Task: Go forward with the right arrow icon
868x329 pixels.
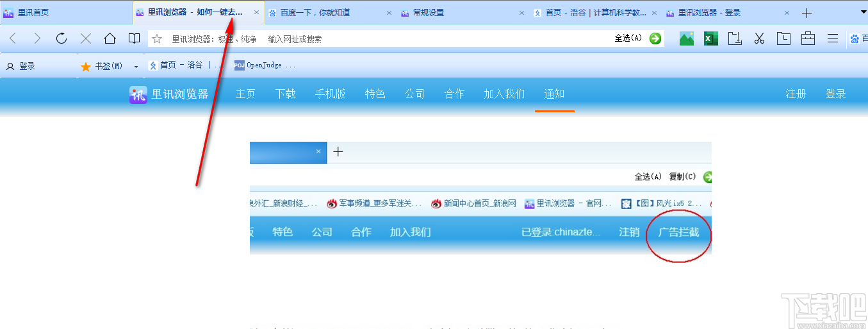Action: coord(37,38)
